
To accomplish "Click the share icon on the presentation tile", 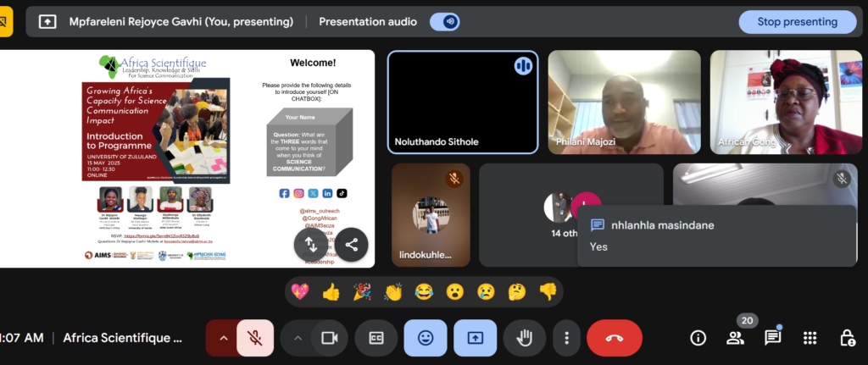I will pos(352,245).
